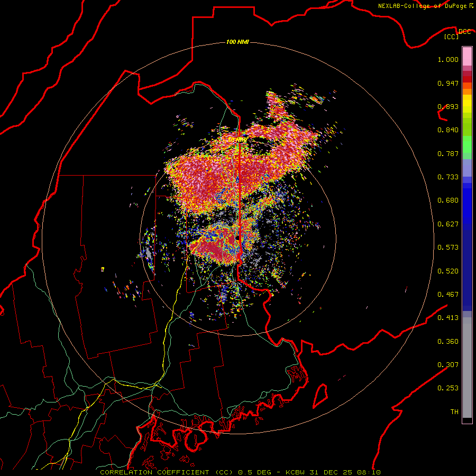The image size is (476, 476).
Task: Click the 0.253 scale value
Action: (x=448, y=388)
